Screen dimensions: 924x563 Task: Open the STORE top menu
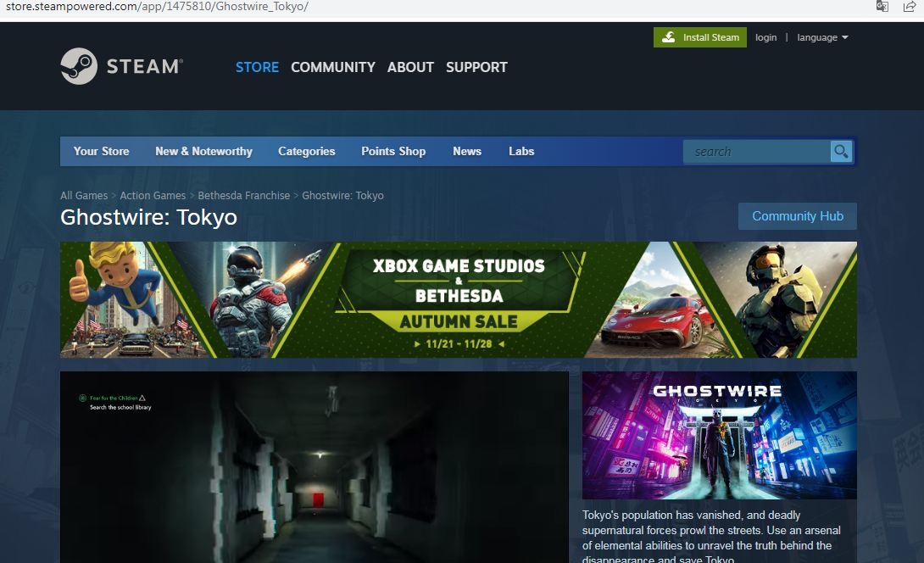[x=257, y=67]
